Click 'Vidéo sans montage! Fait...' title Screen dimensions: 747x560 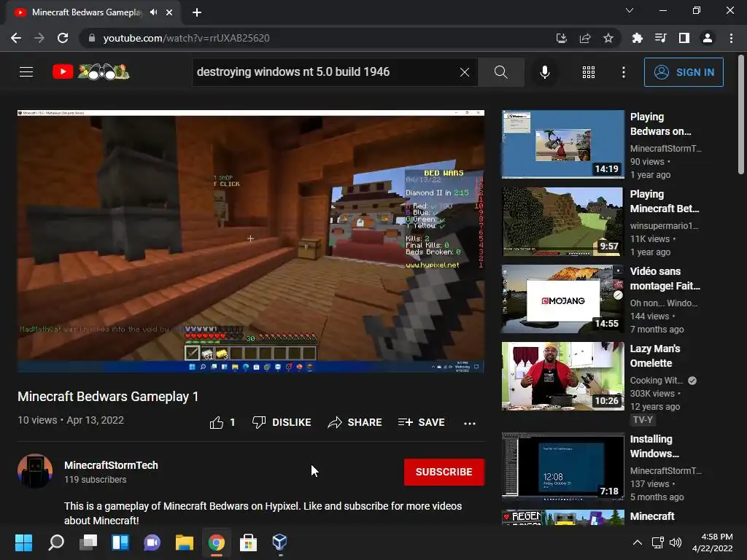(665, 279)
